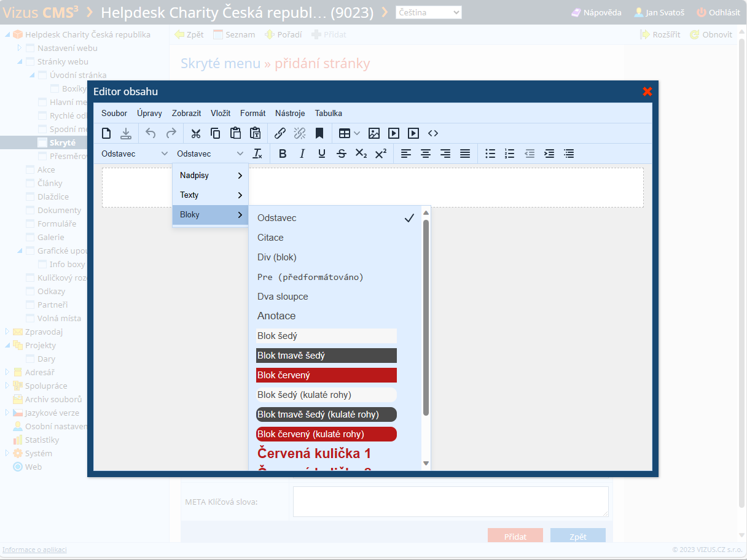This screenshot has width=747, height=560.
Task: Open the Tabulka menu
Action: click(329, 113)
